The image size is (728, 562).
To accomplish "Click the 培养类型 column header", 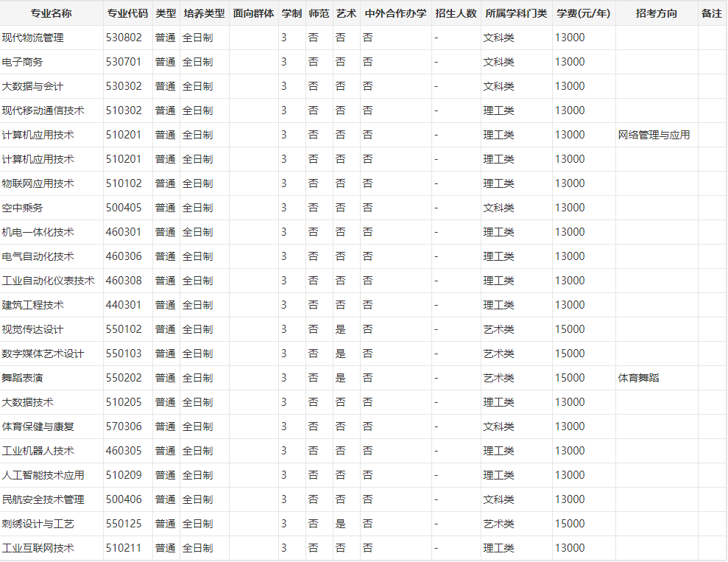I will [204, 14].
